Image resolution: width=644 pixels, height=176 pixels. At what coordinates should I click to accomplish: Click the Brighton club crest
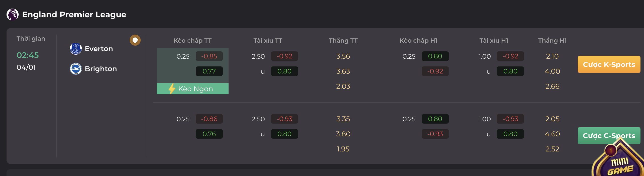[76, 69]
